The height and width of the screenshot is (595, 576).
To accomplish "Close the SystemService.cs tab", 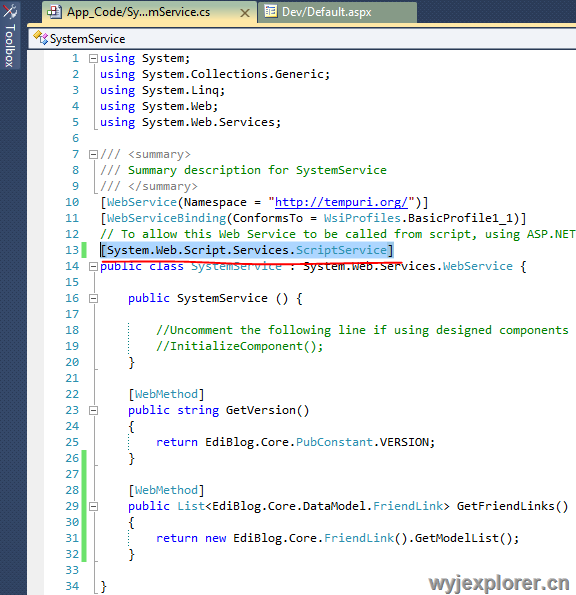I will (245, 13).
